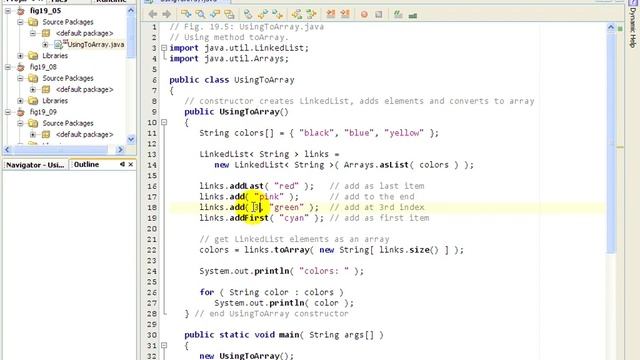Open the Dynamic Help side tab

click(x=633, y=27)
